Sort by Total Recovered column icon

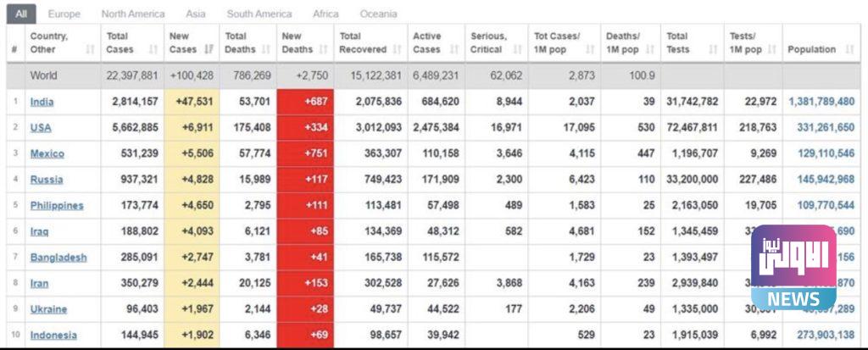point(396,49)
